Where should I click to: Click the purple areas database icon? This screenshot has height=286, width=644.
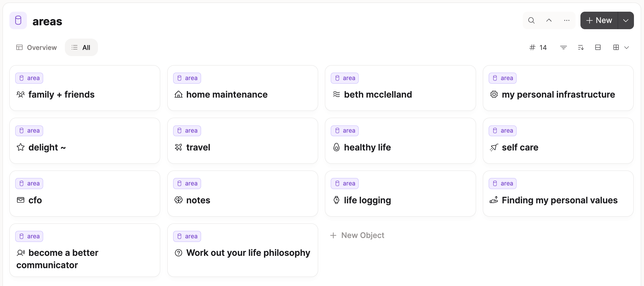(x=18, y=20)
